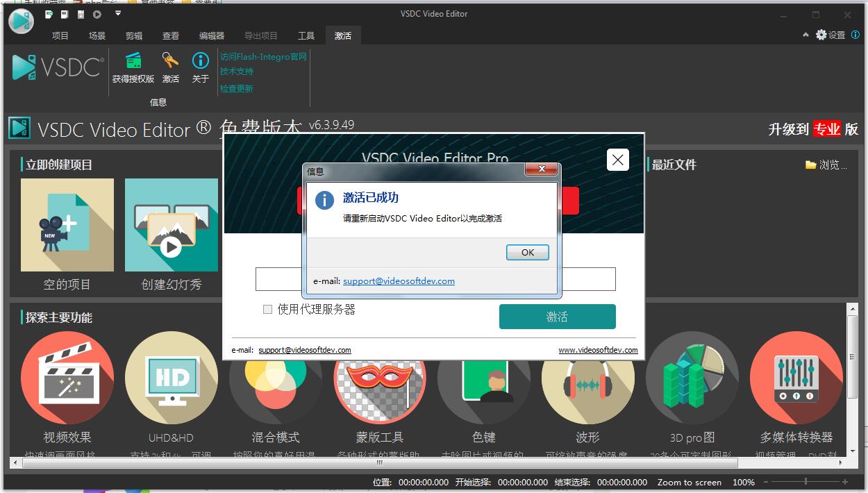Open the quick access toolbar dropdown arrow
Screen dimensions: 868x493
pyautogui.click(x=118, y=12)
